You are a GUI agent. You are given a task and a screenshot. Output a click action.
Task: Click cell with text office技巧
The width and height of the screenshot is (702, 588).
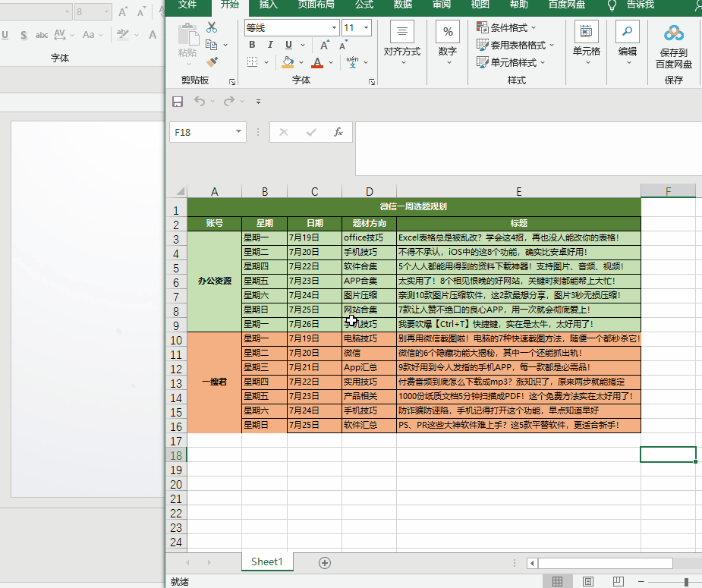[369, 237]
